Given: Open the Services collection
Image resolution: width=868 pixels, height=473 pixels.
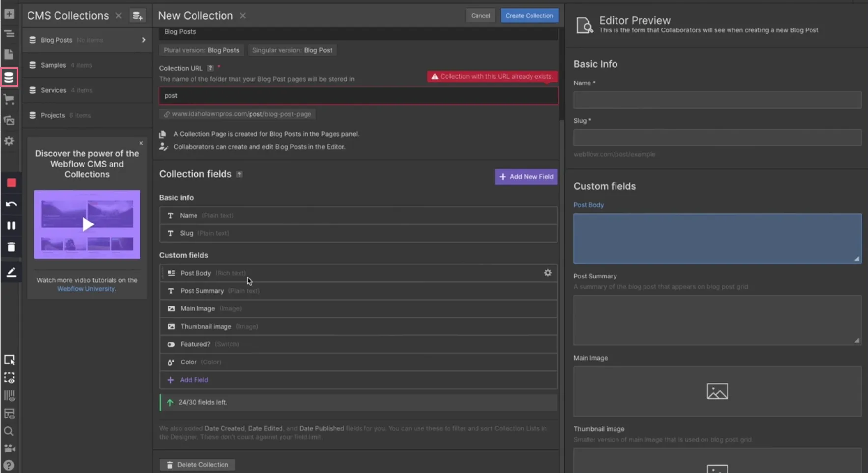Looking at the screenshot, I should coord(87,90).
